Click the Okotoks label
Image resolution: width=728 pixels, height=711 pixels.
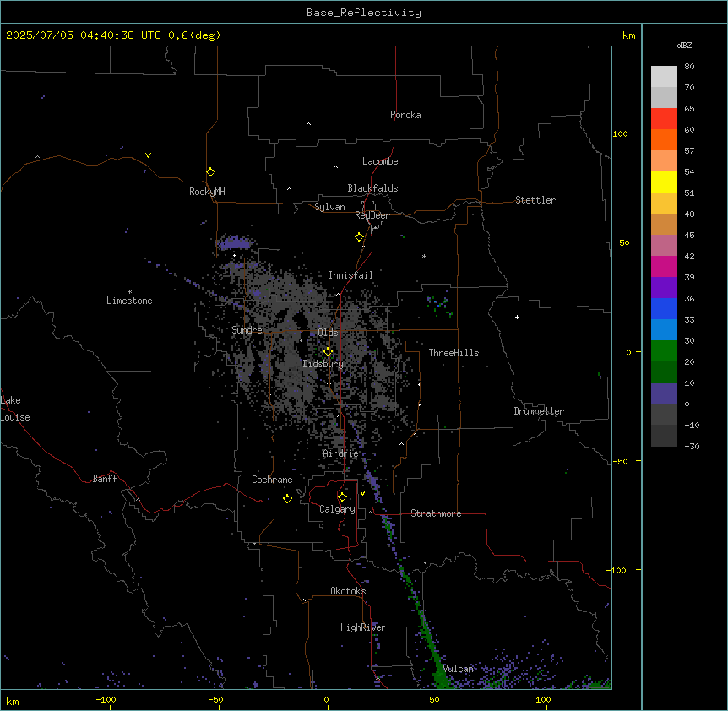point(348,591)
